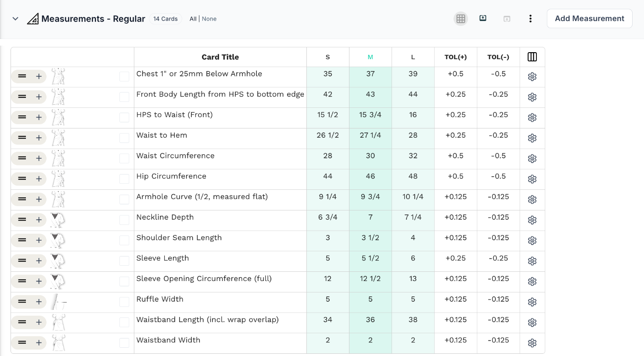Viewport: 644px width, 356px height.
Task: Select the L size column header
Action: (x=413, y=57)
